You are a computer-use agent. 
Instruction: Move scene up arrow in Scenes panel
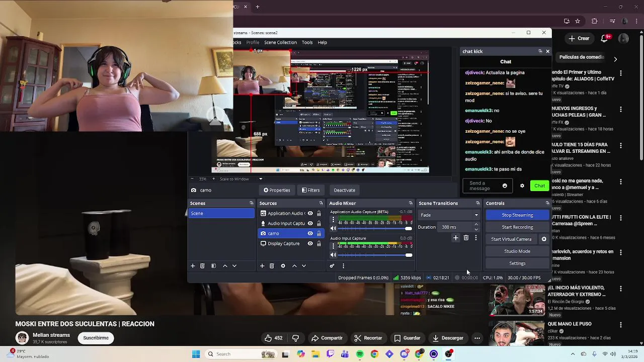pos(225,265)
